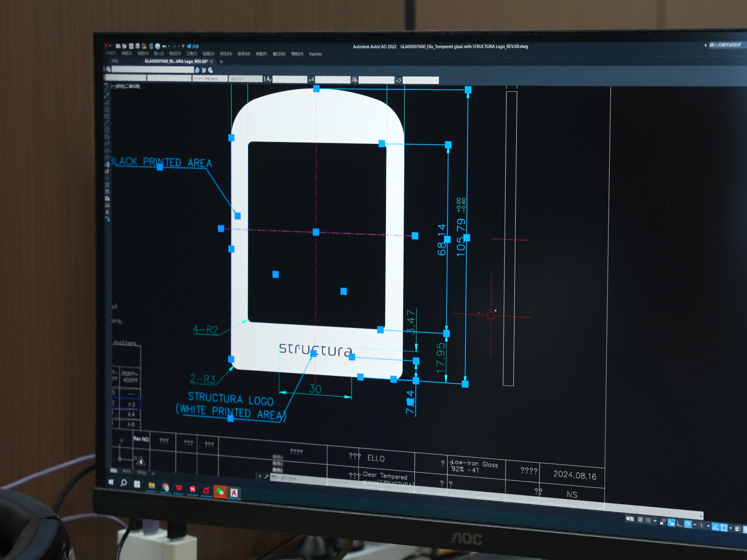Click the first layer tool icon right of layer list

(197, 70)
